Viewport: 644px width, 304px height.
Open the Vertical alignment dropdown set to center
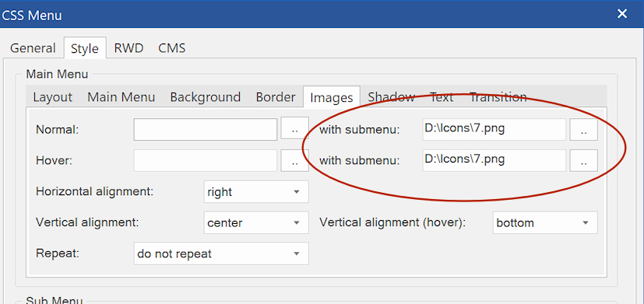[x=256, y=223]
